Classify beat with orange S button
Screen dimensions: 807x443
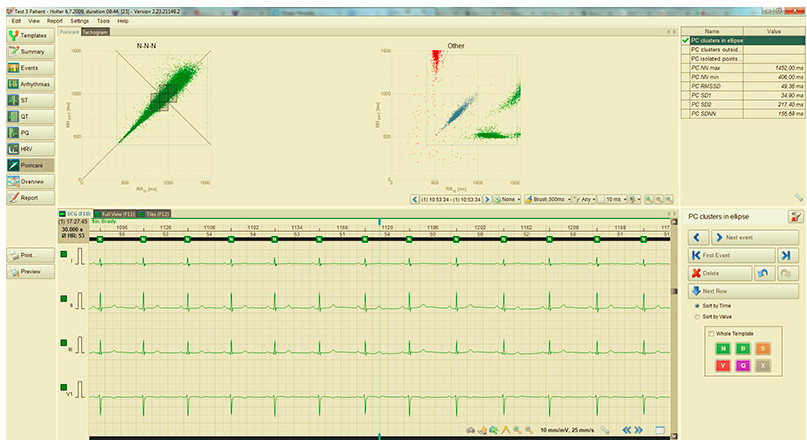point(762,348)
